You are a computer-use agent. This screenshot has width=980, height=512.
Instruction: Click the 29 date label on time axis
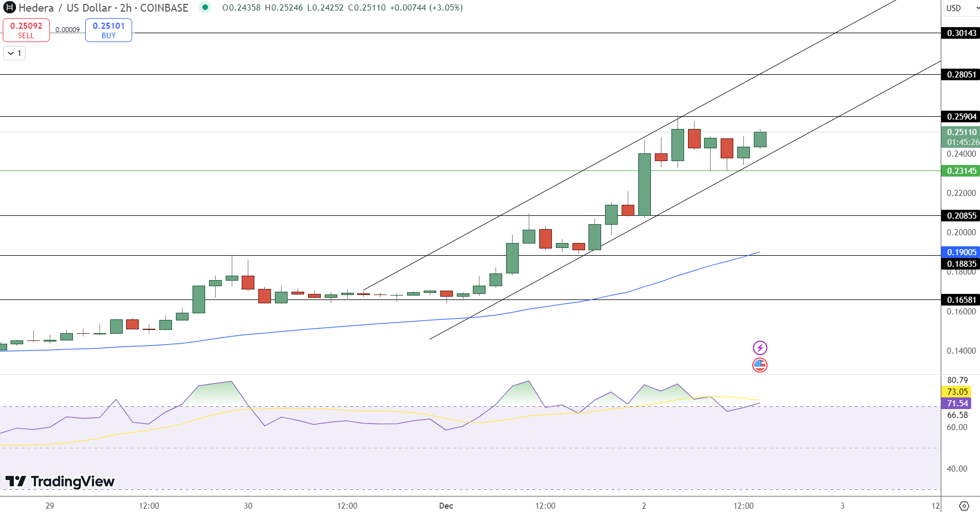click(x=50, y=506)
